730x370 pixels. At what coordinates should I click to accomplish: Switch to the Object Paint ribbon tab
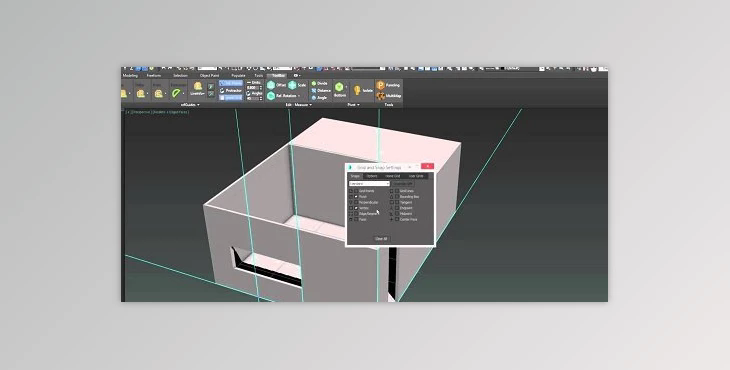pos(210,75)
